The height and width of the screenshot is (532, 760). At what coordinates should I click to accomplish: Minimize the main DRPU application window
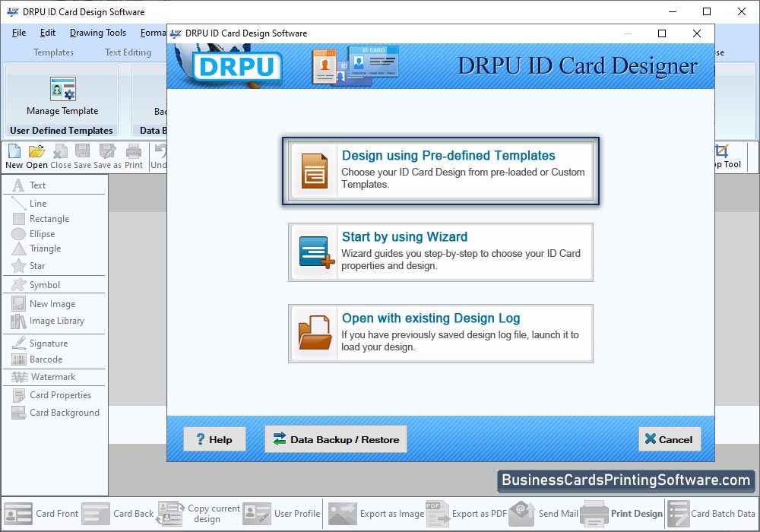673,11
